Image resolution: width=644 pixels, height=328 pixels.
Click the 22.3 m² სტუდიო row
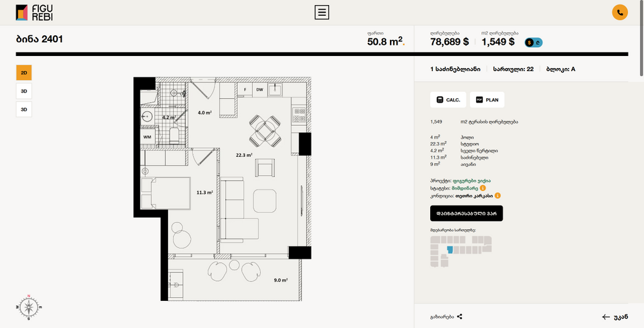tap(455, 144)
